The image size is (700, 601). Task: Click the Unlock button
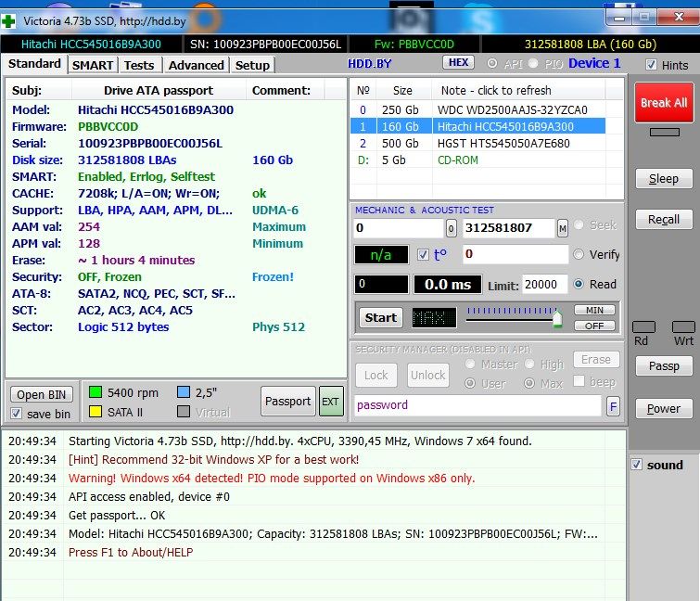[427, 375]
